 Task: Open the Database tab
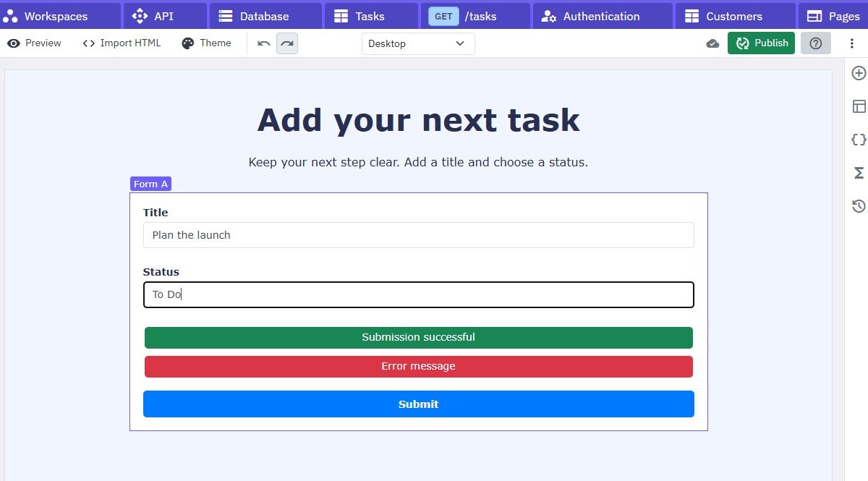point(265,16)
